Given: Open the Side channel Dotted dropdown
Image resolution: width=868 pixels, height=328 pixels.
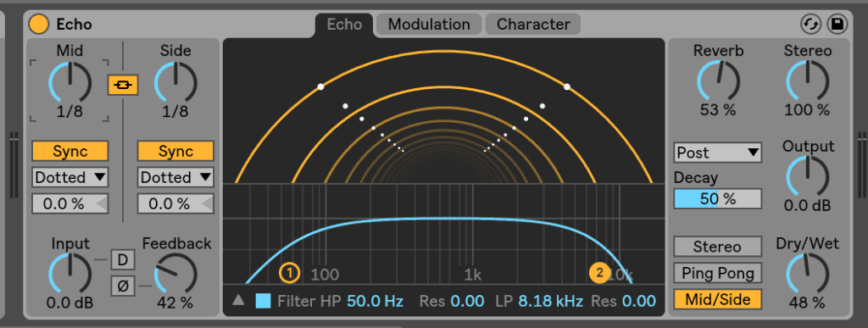Looking at the screenshot, I should [175, 177].
